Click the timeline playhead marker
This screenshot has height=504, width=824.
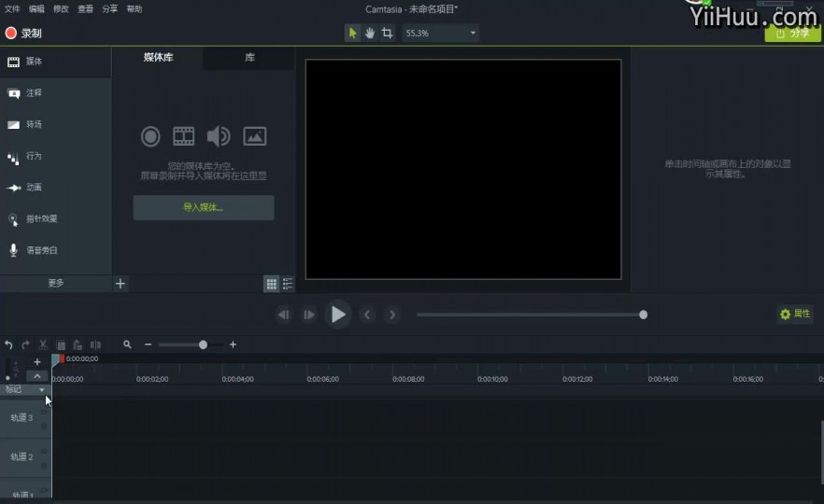click(x=57, y=359)
